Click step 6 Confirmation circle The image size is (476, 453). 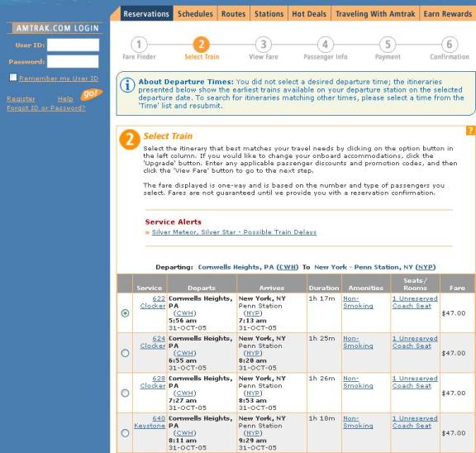tap(450, 45)
